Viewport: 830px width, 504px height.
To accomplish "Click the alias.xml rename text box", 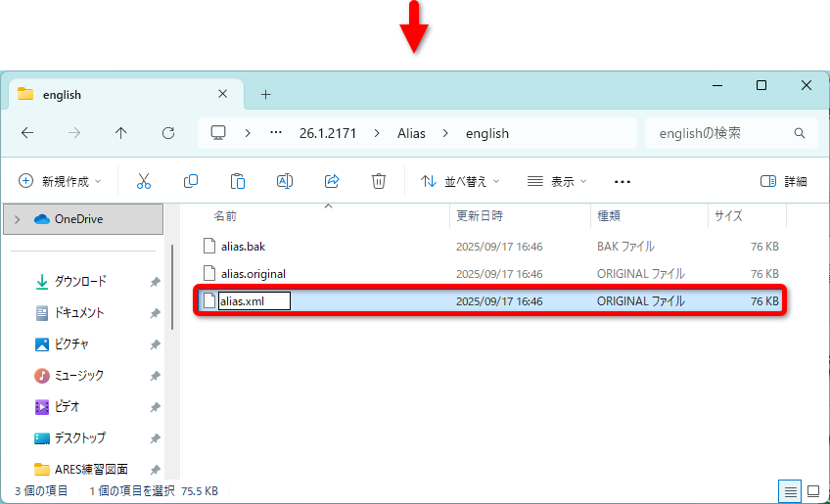I will [254, 301].
